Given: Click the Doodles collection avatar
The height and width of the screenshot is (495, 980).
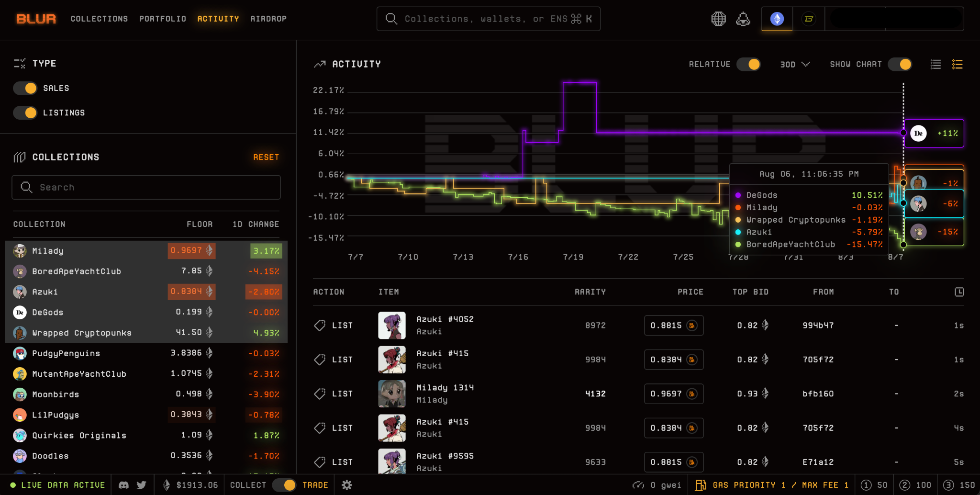Looking at the screenshot, I should [x=20, y=456].
